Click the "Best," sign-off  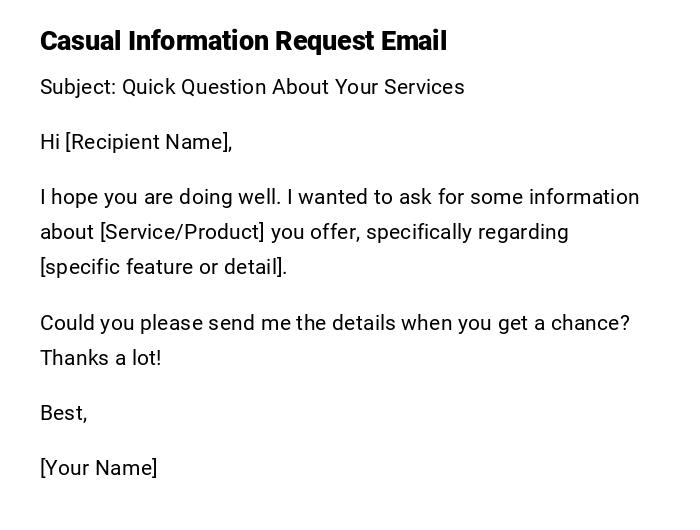click(63, 413)
